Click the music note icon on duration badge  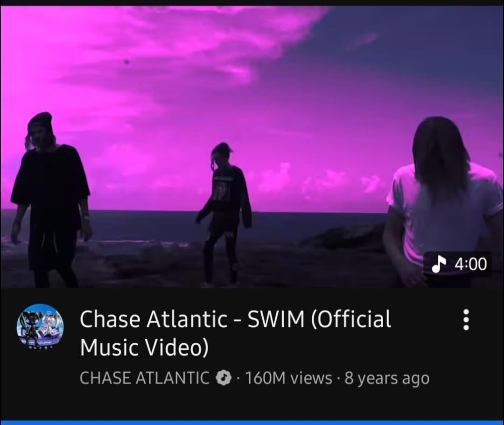coord(439,265)
